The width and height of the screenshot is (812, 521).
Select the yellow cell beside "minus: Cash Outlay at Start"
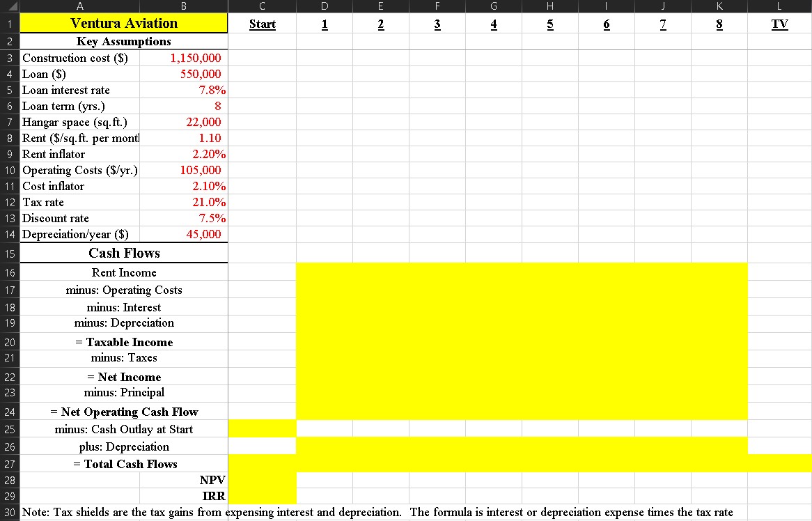click(x=262, y=429)
